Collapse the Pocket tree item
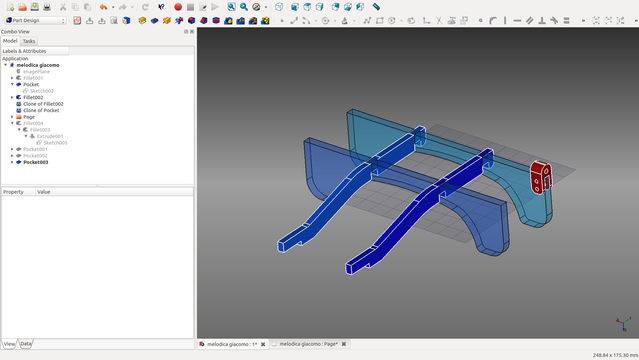The image size is (639, 360). coord(12,84)
